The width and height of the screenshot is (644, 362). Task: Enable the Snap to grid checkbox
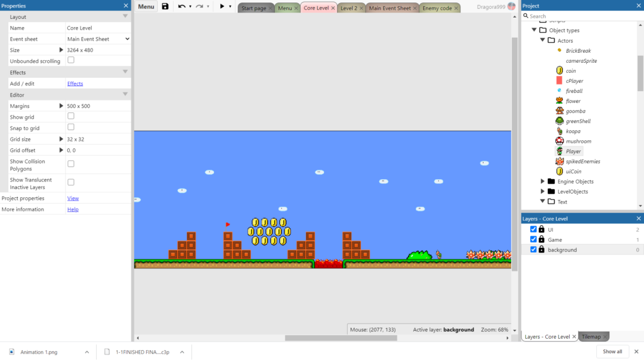[x=71, y=127]
